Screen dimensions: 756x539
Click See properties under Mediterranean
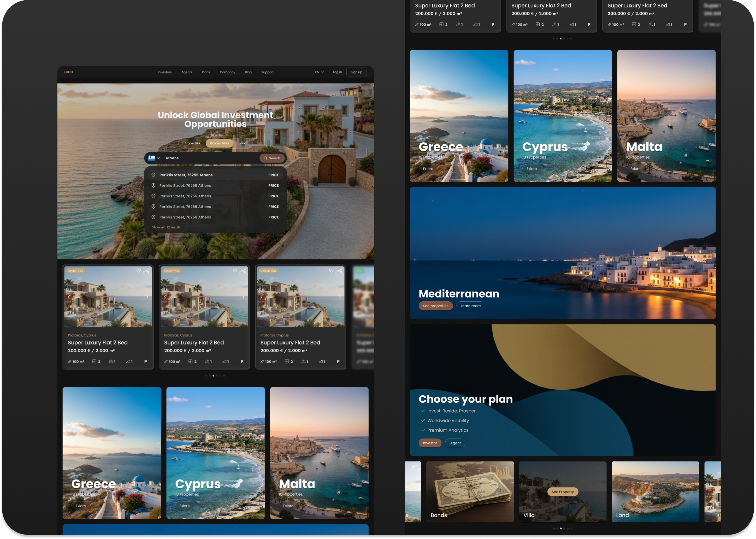click(435, 306)
